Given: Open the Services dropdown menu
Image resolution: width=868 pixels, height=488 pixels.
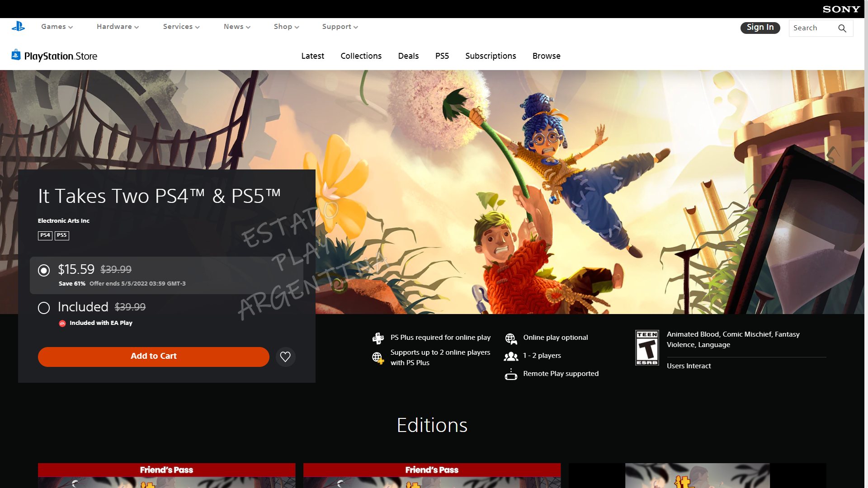Looking at the screenshot, I should pos(181,27).
